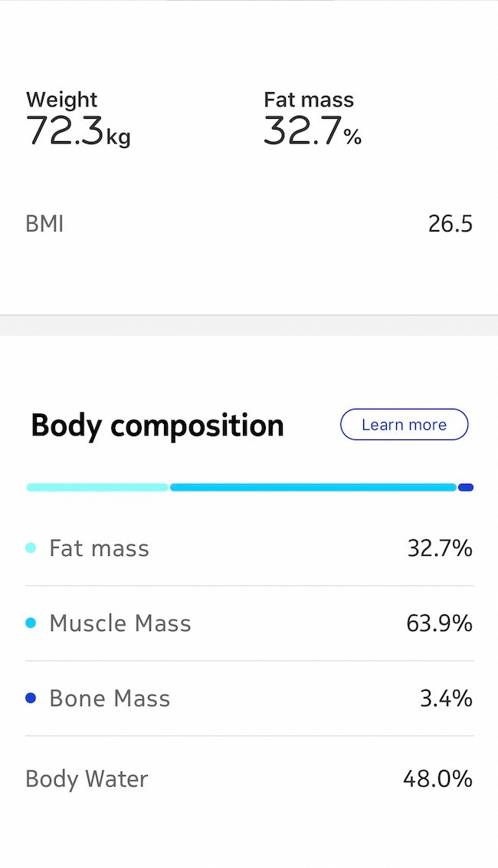Open the Fat mass 32.7% header reading
498x868 pixels.
pos(313,118)
